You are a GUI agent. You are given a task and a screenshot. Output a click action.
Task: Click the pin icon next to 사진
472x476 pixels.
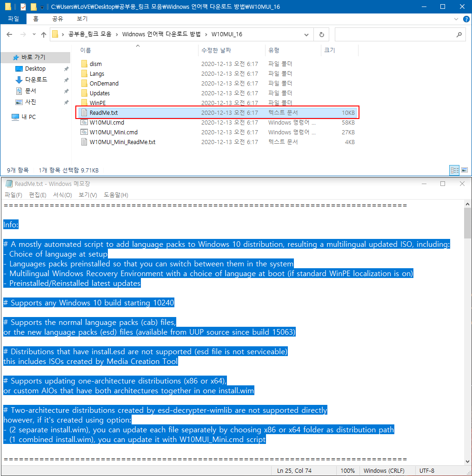click(66, 102)
